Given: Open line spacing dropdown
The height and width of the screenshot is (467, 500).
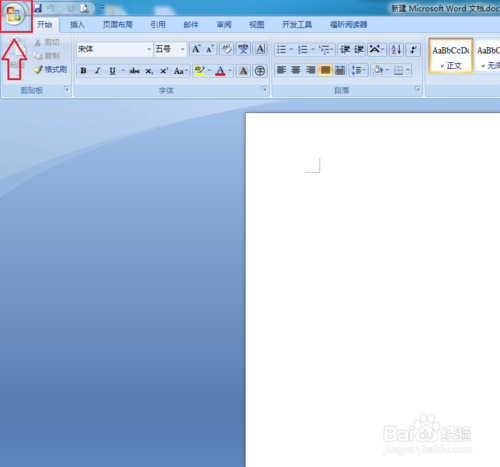Looking at the screenshot, I should (x=358, y=70).
